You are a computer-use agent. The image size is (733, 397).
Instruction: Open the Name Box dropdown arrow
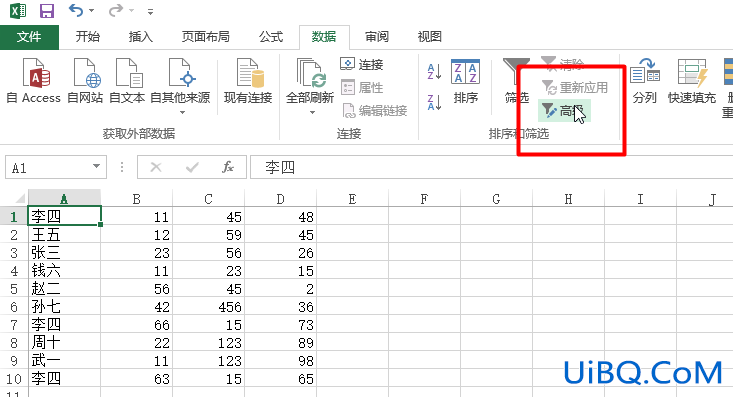pos(96,166)
